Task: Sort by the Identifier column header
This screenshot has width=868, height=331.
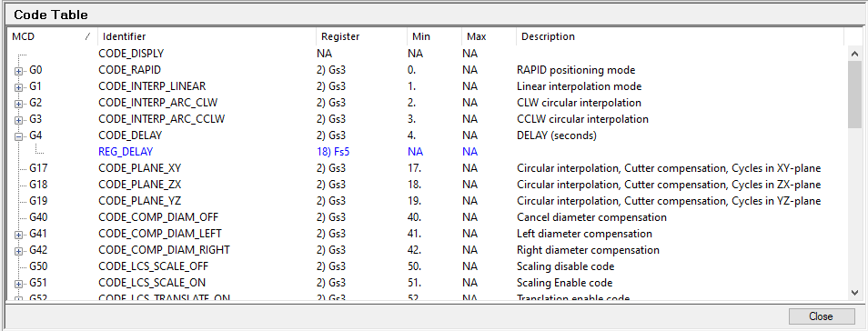Action: [207, 36]
